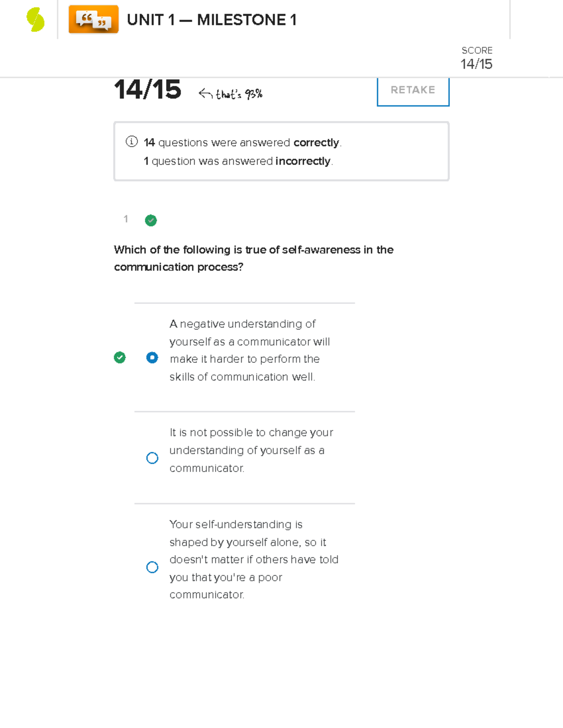Click the answer text 'A negative understanding of yourself'
This screenshot has height=728, width=563.
click(x=250, y=350)
